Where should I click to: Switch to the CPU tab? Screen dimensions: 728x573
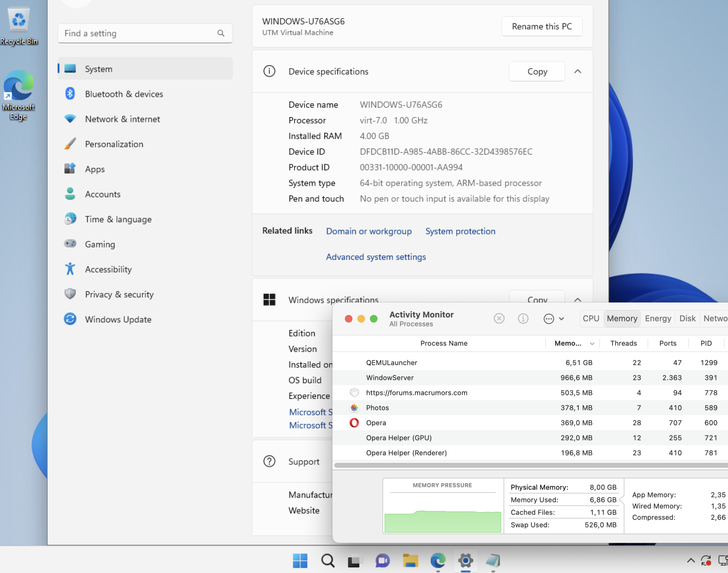point(590,319)
